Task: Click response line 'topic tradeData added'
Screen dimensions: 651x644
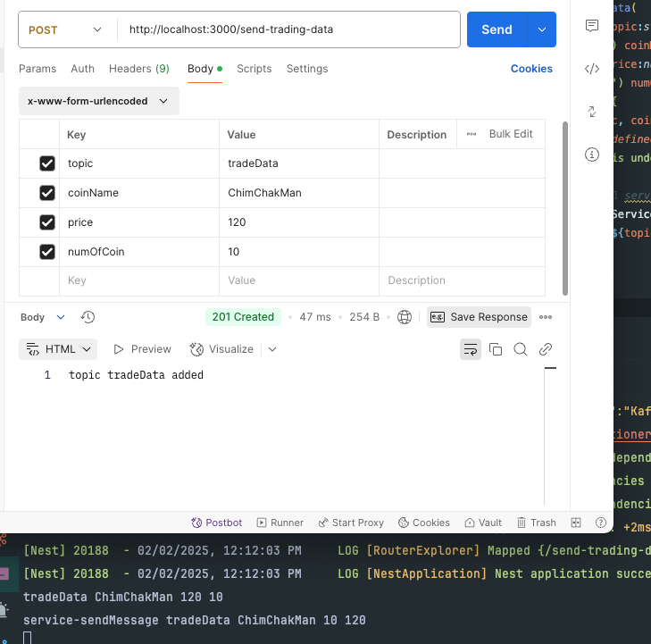Action: pos(136,375)
